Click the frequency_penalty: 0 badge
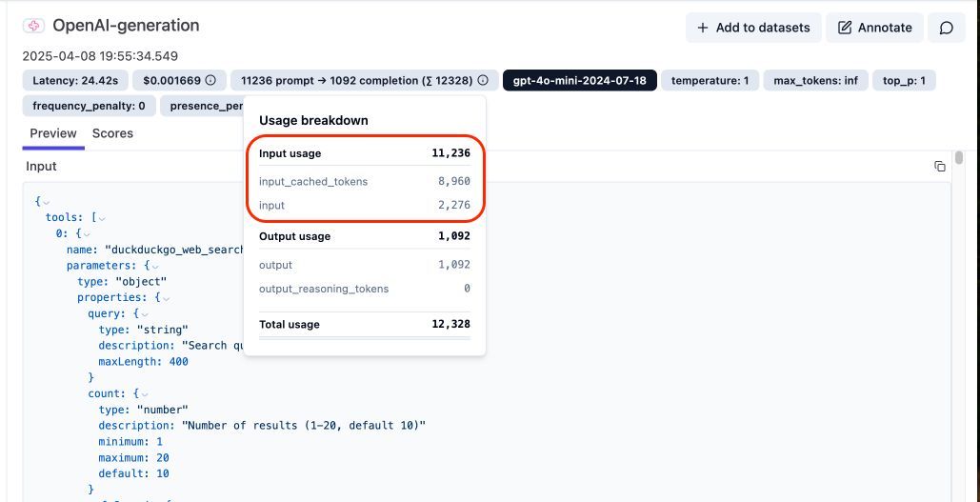This screenshot has height=502, width=980. pyautogui.click(x=89, y=106)
